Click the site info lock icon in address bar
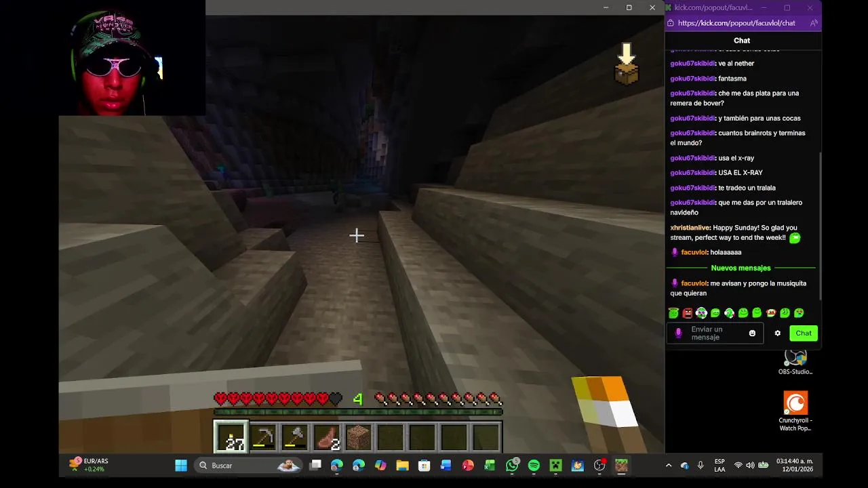Image resolution: width=868 pixels, height=488 pixels. (670, 23)
